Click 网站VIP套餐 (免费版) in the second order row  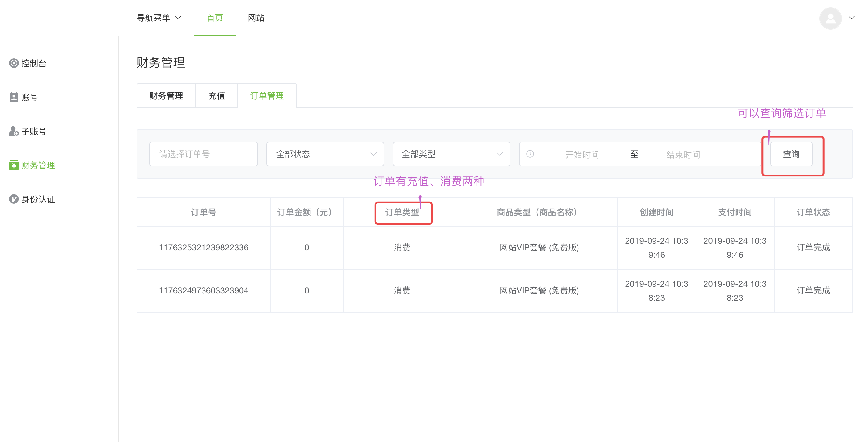coord(539,291)
